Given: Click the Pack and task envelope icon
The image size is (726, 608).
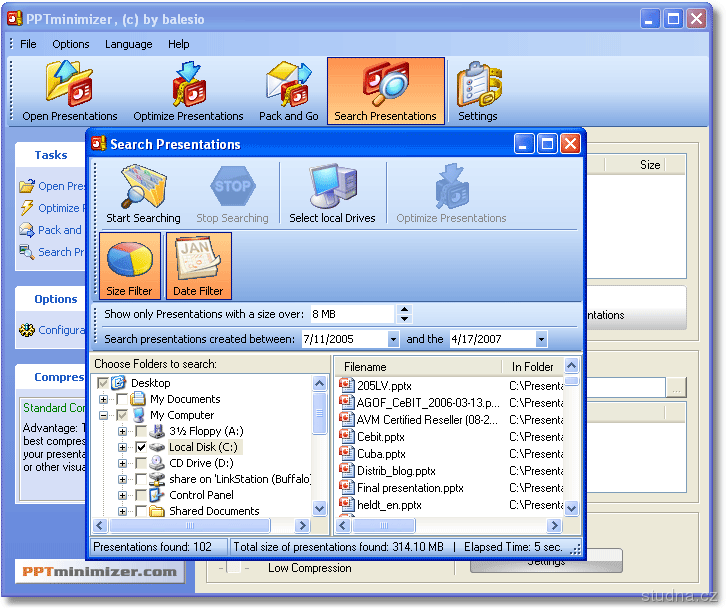Looking at the screenshot, I should point(27,230).
